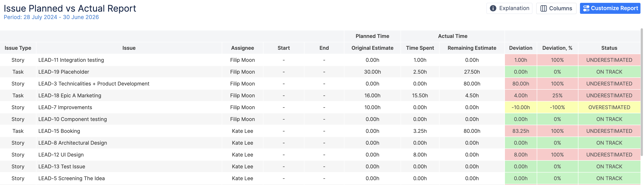This screenshot has height=185, width=644.
Task: Click the vertical scrollbar of the table
Action: pos(642,92)
